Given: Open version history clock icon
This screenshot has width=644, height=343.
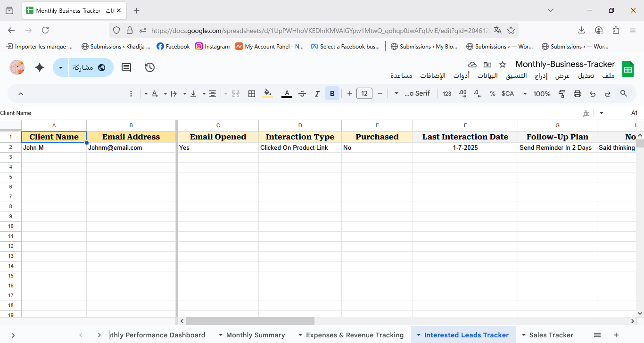Looking at the screenshot, I should coord(150,67).
